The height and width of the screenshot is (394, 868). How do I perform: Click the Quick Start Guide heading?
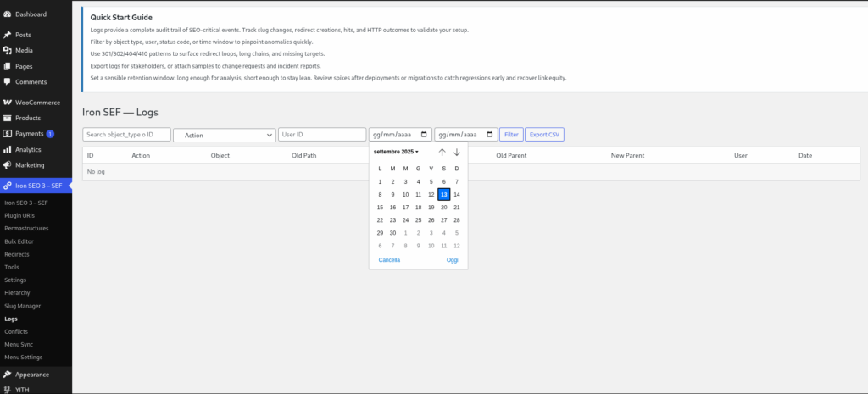tap(121, 18)
